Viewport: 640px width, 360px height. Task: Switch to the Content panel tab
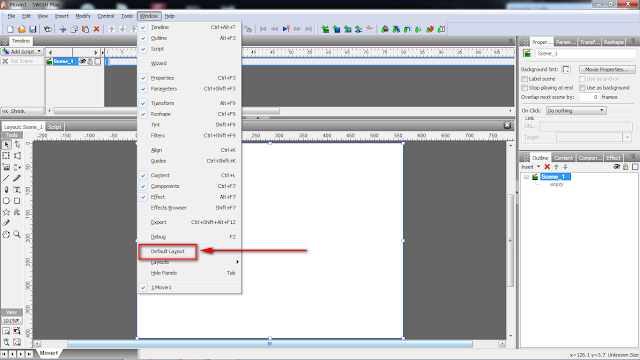click(563, 158)
